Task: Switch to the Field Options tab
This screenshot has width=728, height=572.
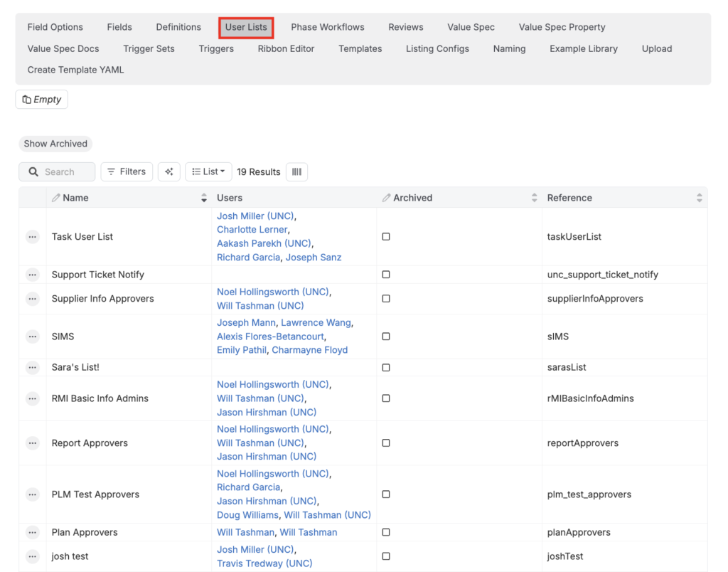Action: pos(55,27)
